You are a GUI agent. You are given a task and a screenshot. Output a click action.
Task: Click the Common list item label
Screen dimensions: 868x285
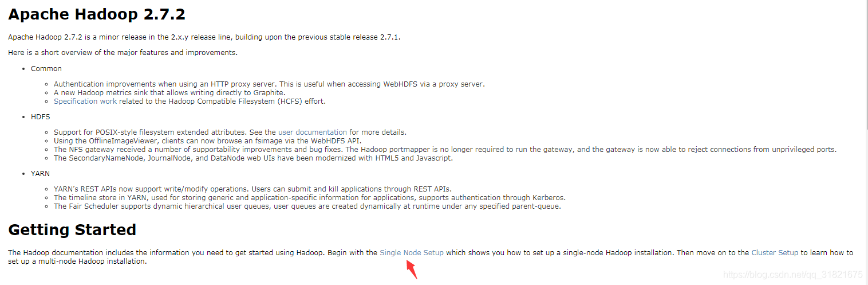(46, 68)
